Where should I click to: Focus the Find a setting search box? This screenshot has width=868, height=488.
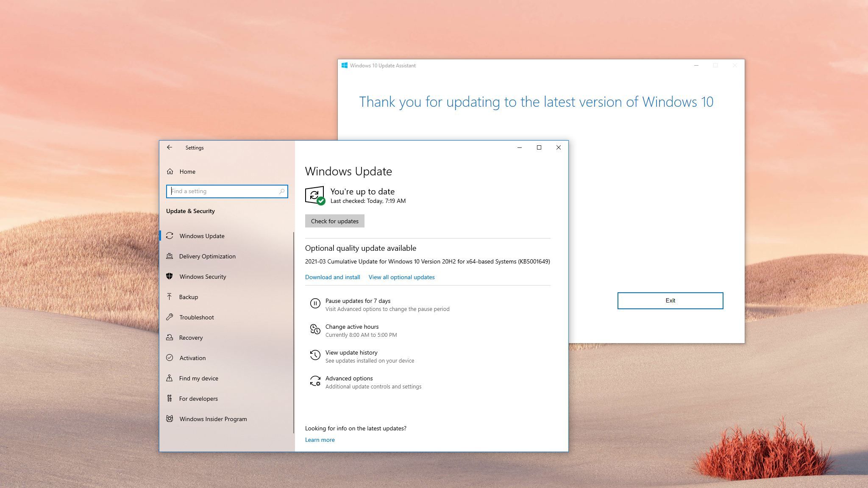point(224,191)
